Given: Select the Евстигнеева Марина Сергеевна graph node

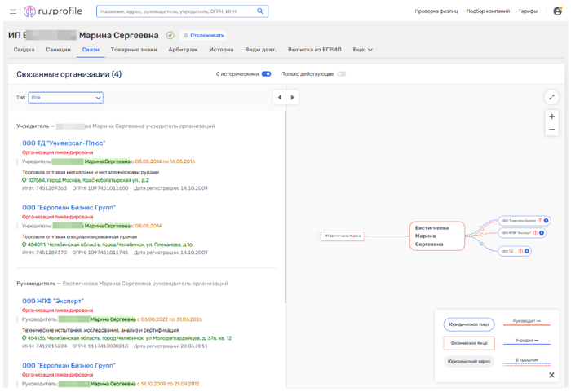Looking at the screenshot, I should pyautogui.click(x=437, y=236).
